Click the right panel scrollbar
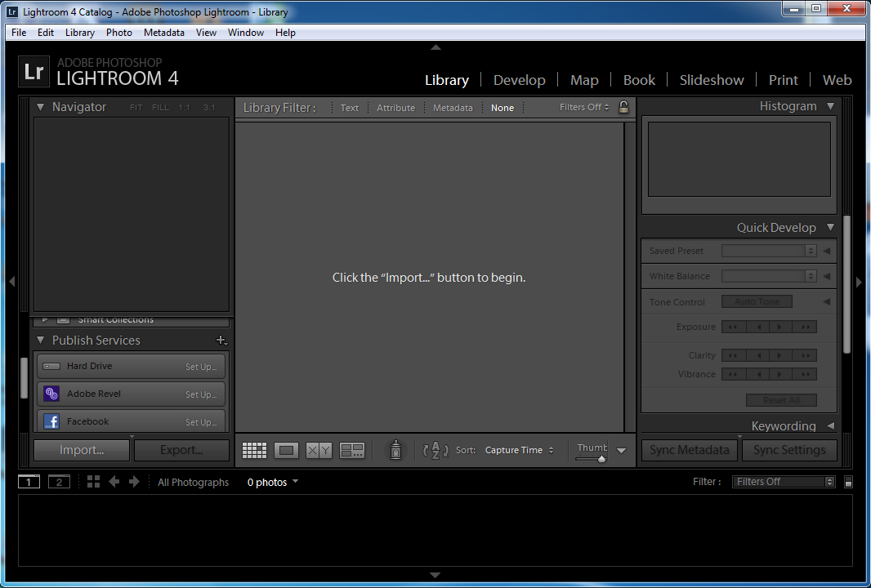 (847, 284)
